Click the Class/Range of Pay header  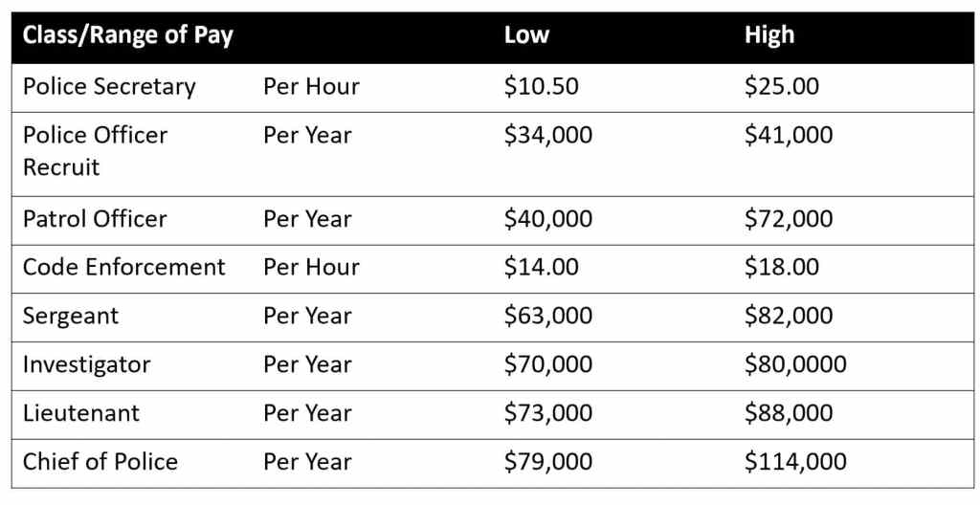[128, 36]
